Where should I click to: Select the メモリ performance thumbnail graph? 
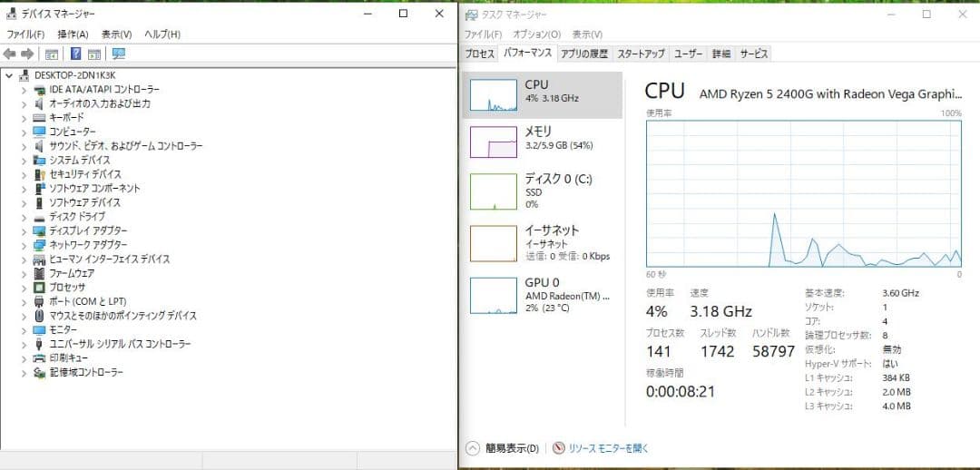click(494, 142)
